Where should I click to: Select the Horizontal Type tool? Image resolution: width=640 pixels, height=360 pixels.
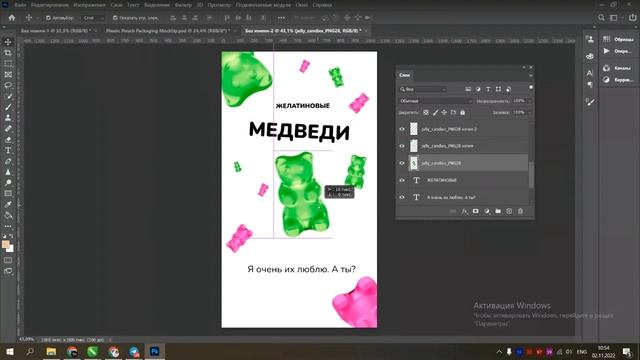8,151
